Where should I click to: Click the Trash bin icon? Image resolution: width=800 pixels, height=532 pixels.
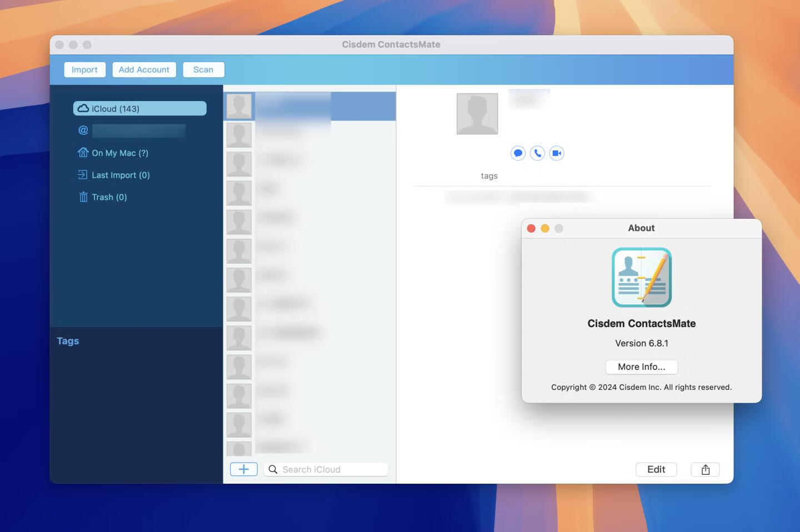[x=83, y=197]
